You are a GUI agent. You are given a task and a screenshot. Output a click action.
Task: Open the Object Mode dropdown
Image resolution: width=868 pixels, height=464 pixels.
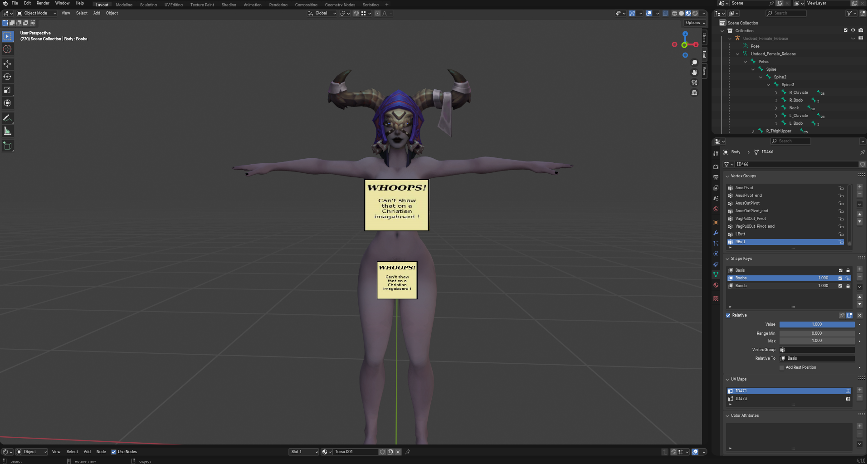pyautogui.click(x=37, y=13)
